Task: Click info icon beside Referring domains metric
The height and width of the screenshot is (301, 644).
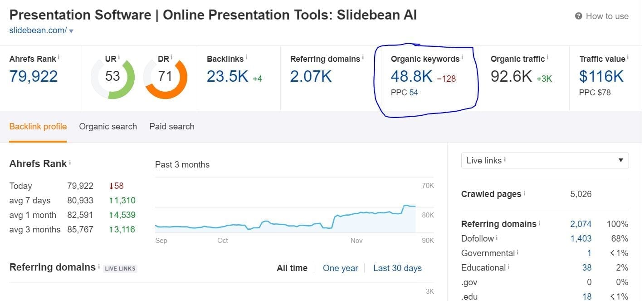Action: point(363,57)
